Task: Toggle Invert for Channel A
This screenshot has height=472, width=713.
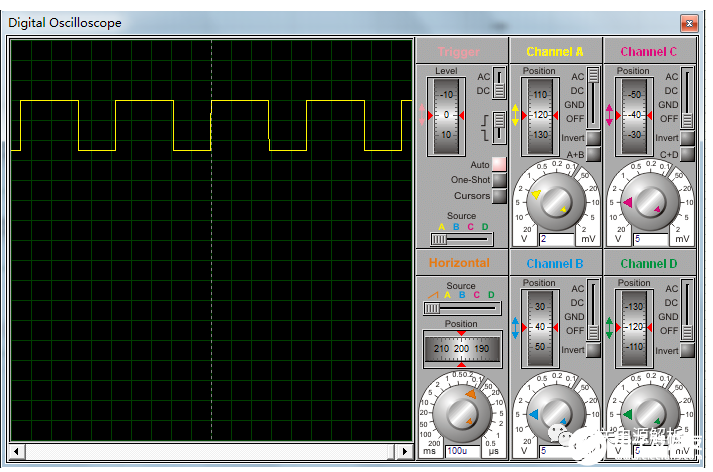Action: pos(593,138)
